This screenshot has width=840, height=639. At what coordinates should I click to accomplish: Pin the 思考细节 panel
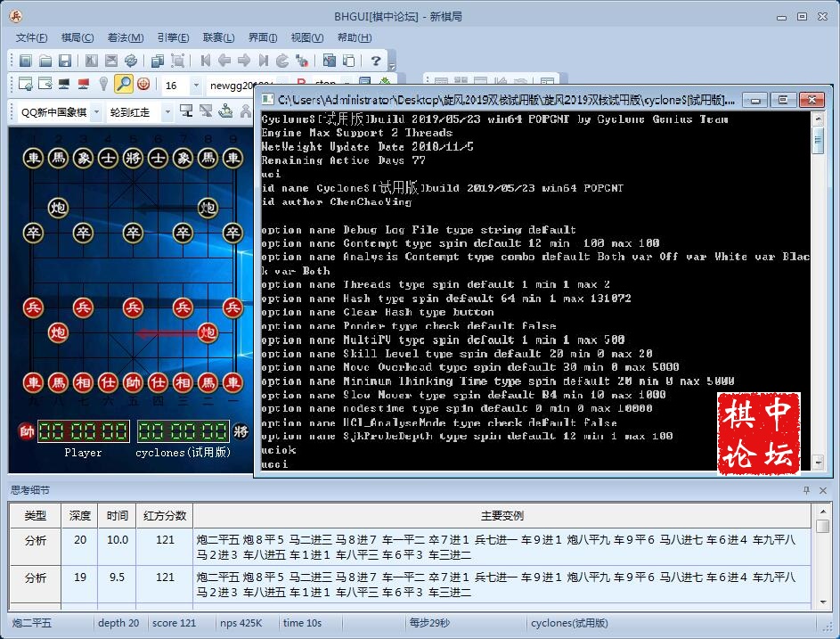(806, 490)
